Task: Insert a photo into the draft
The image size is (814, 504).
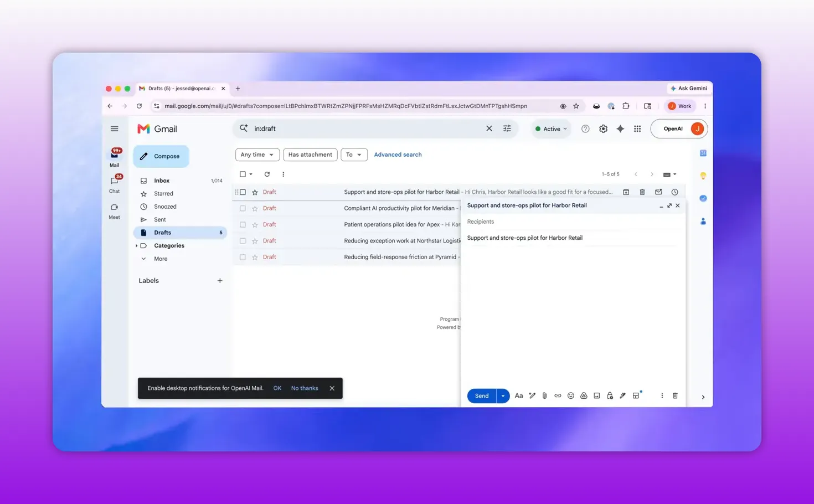Action: click(x=596, y=396)
